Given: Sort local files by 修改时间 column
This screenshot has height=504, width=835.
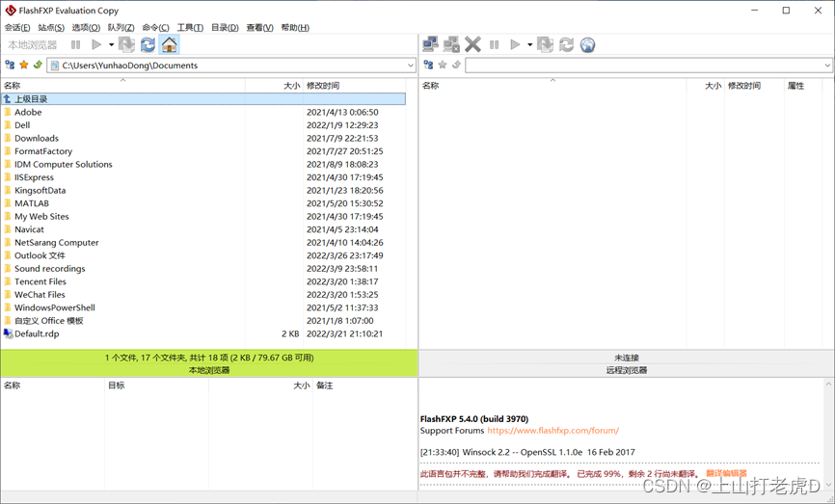Looking at the screenshot, I should point(323,86).
